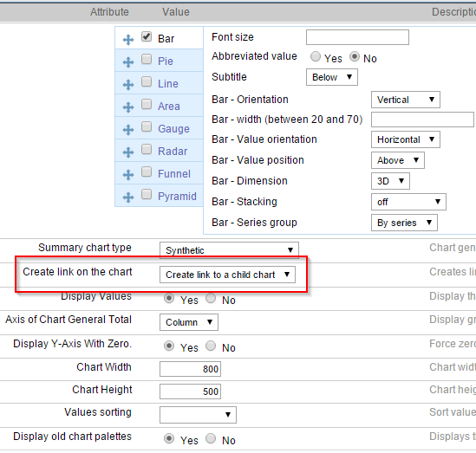
Task: Click the move handle icon beside Bar
Action: tap(128, 40)
